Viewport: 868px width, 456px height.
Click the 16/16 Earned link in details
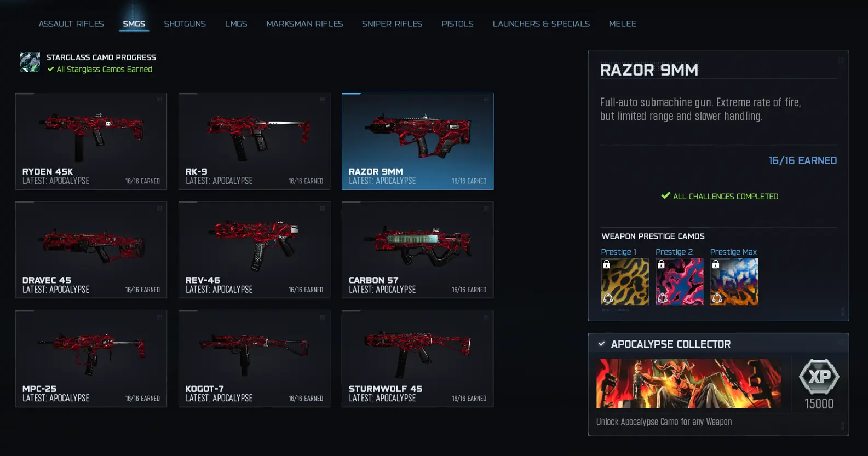tap(802, 160)
